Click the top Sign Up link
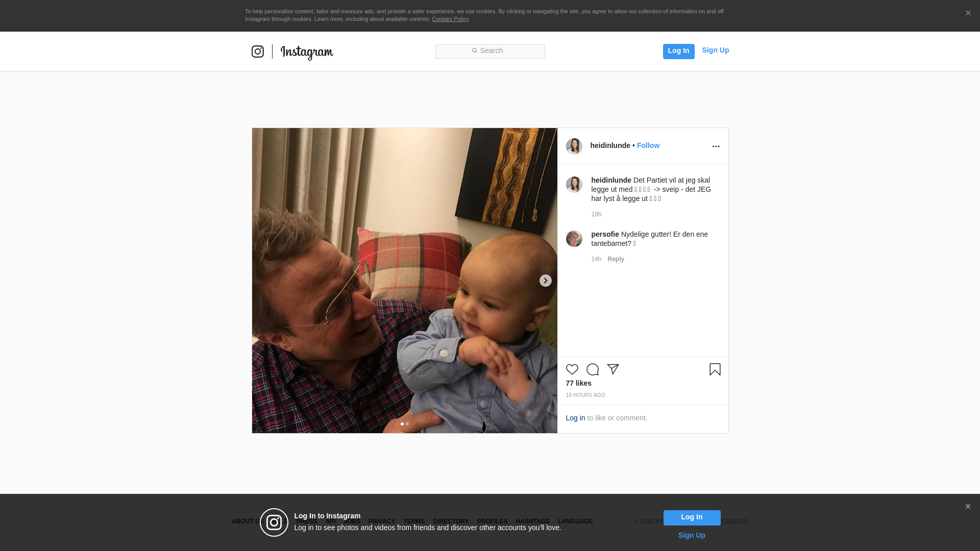 click(x=716, y=50)
